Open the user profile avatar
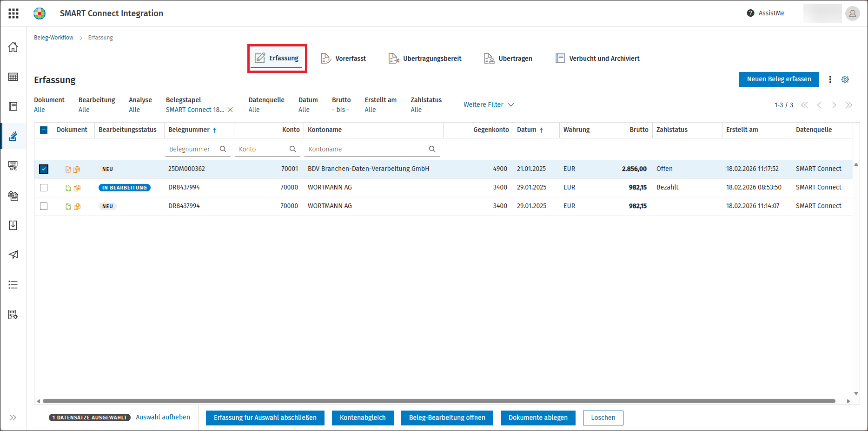868x431 pixels. tap(853, 13)
